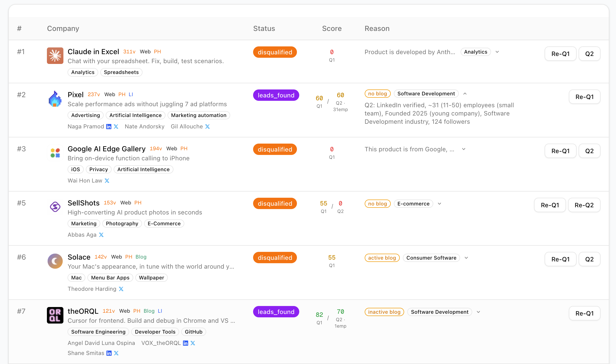Screen dimensions: 616x364
Task: Click theORQL logo icon
Action: (x=55, y=315)
